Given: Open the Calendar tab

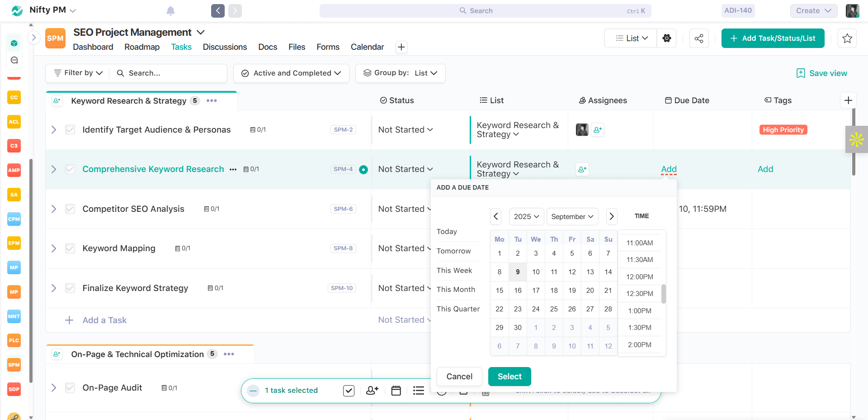Looking at the screenshot, I should pyautogui.click(x=367, y=47).
